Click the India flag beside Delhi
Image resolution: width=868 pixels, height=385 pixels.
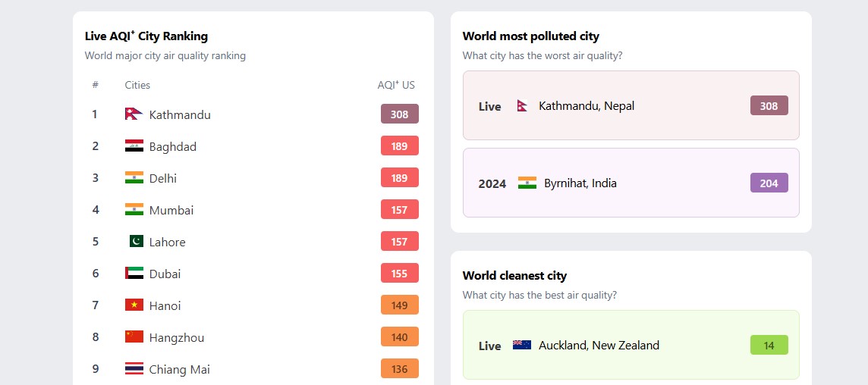pyautogui.click(x=134, y=178)
